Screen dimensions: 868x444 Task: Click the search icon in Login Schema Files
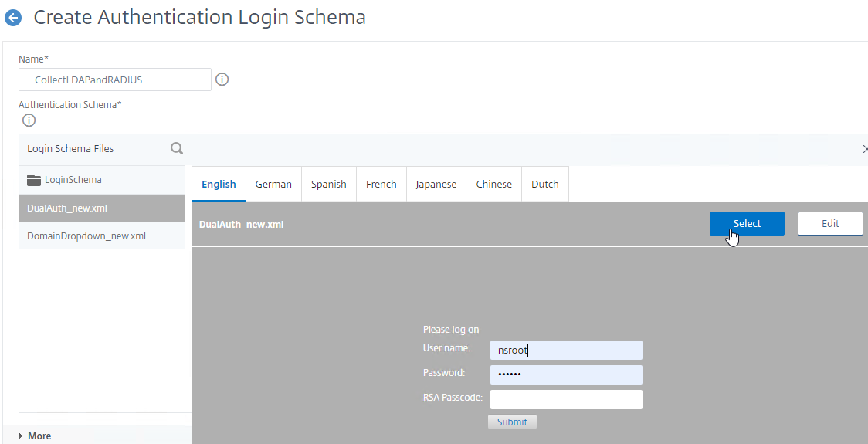pyautogui.click(x=177, y=148)
